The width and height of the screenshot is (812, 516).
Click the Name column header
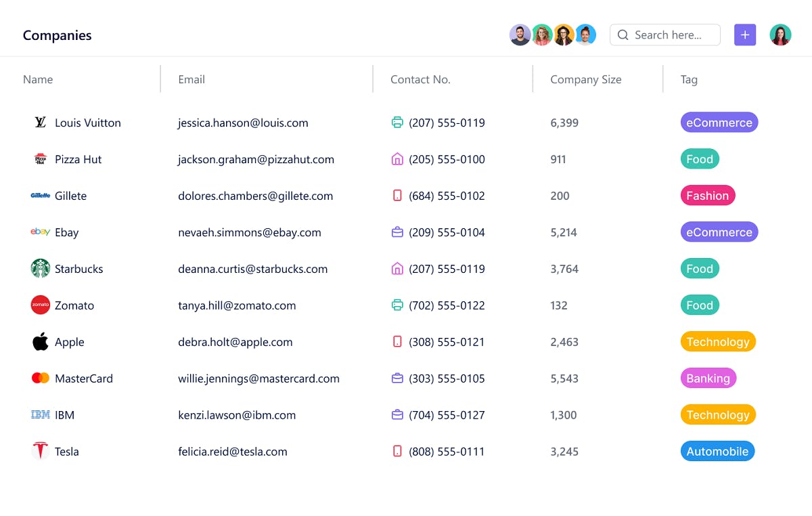[38, 79]
